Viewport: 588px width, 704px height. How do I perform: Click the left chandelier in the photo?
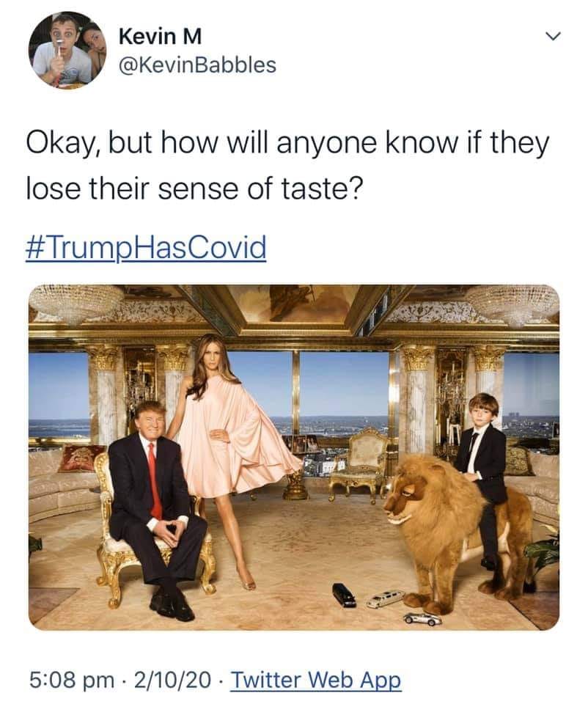coord(76,301)
